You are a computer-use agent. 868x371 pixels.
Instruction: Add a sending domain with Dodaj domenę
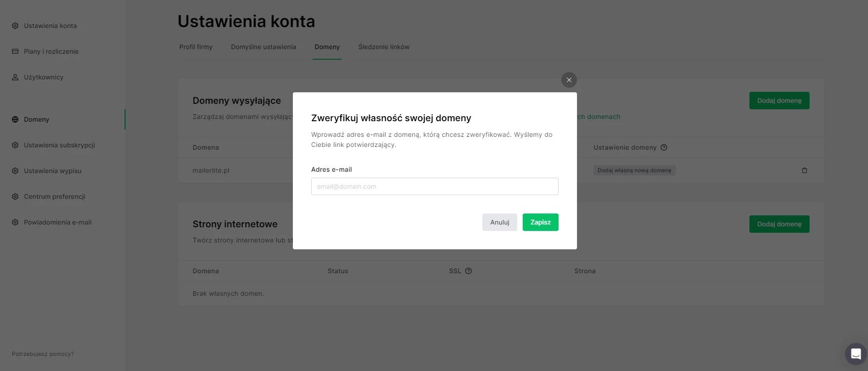pyautogui.click(x=779, y=101)
